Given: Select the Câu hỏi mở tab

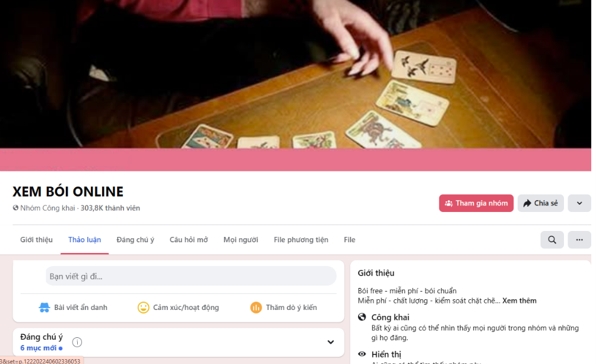Looking at the screenshot, I should click(x=189, y=240).
